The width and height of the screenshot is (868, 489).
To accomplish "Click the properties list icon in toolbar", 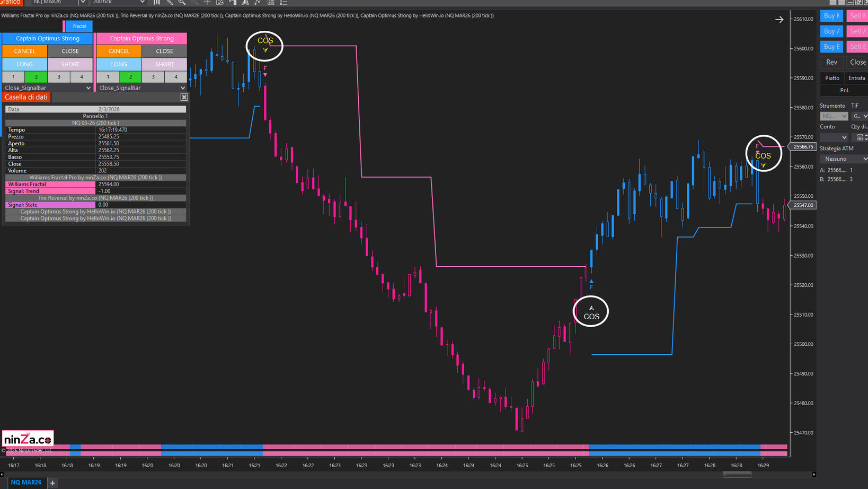I will [x=284, y=2].
